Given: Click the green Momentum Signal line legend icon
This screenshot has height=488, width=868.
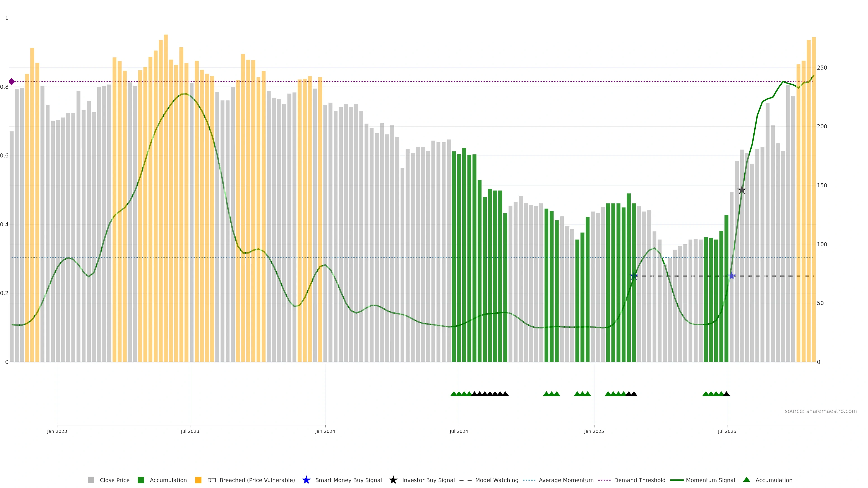Looking at the screenshot, I should (x=677, y=480).
